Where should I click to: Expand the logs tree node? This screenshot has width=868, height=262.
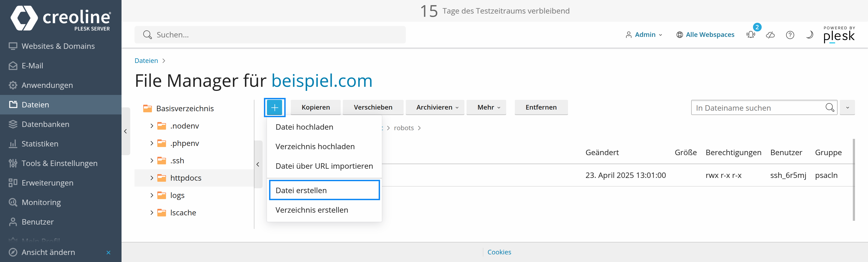pos(152,195)
